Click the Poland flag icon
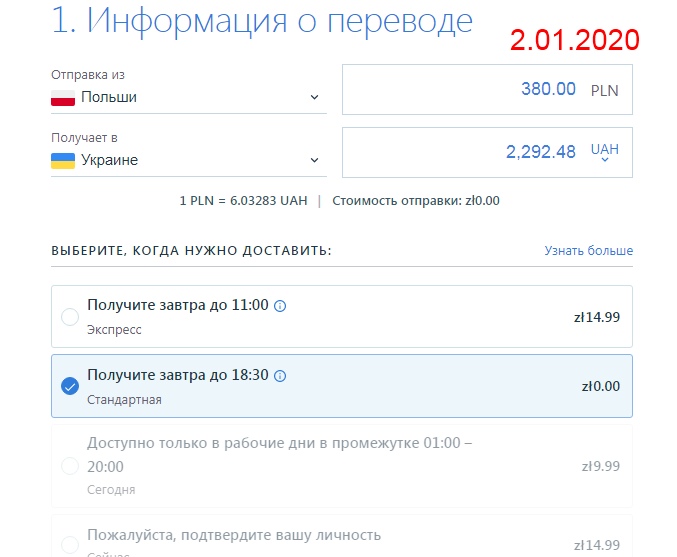 [x=63, y=98]
